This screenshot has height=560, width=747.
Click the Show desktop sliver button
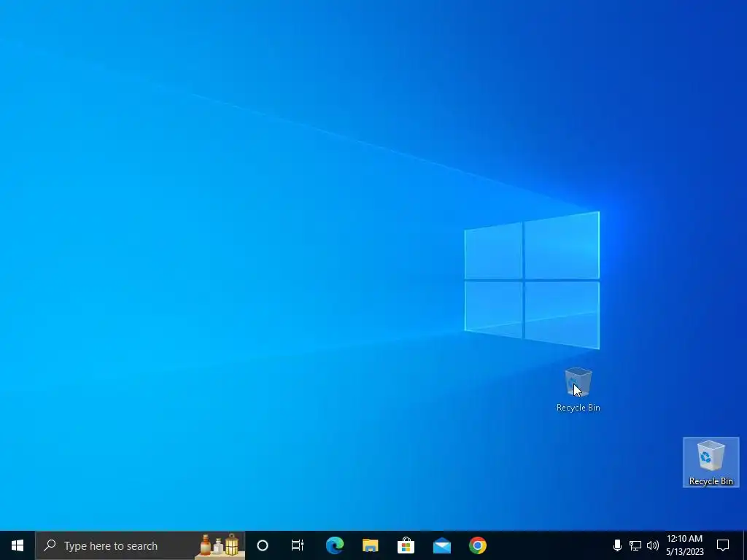point(745,545)
